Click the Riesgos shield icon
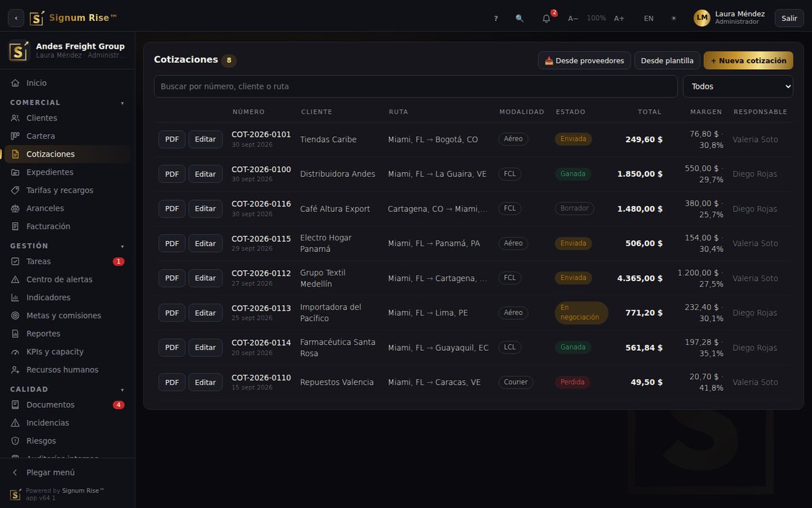The height and width of the screenshot is (508, 812). tap(16, 441)
